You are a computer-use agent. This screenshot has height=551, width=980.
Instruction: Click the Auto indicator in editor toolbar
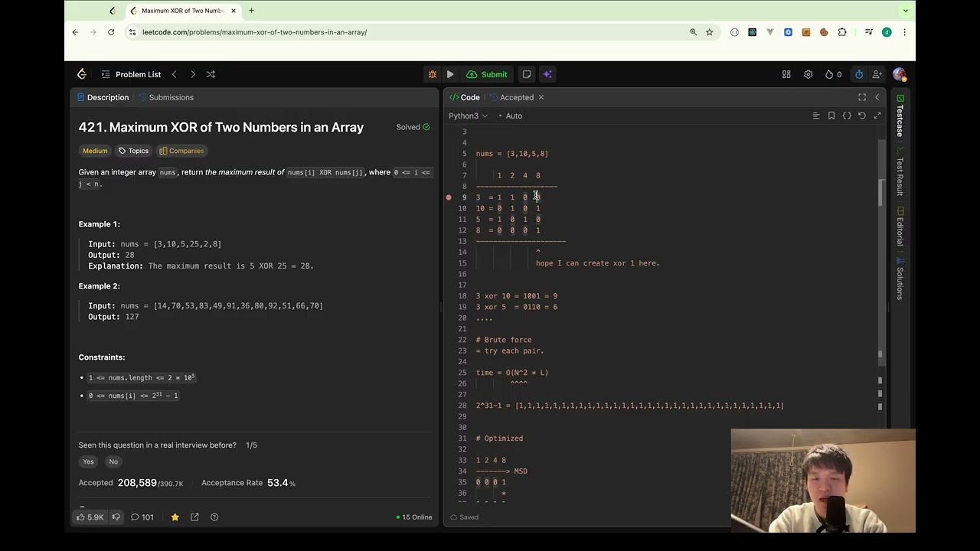point(510,116)
